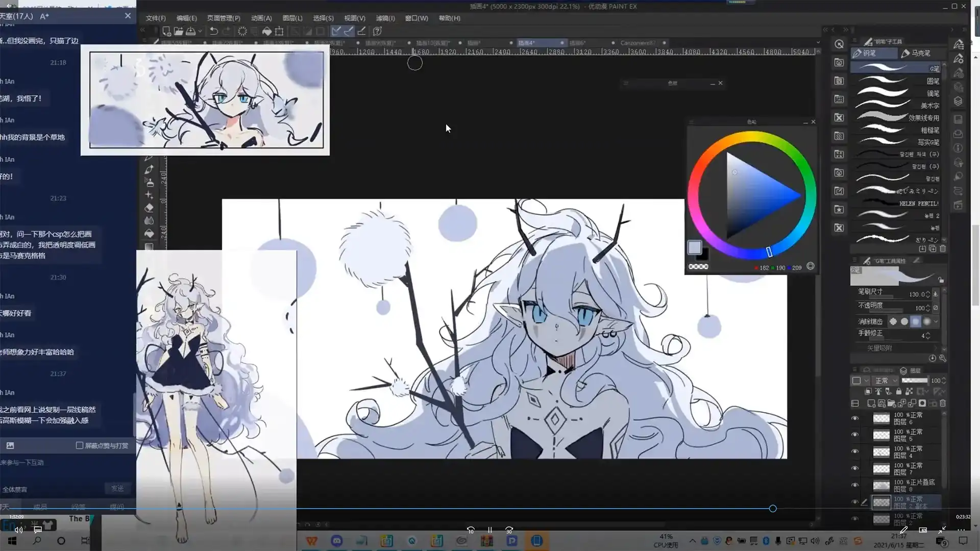This screenshot has height=551, width=980.
Task: Click the Open file folder icon
Action: coord(178,31)
